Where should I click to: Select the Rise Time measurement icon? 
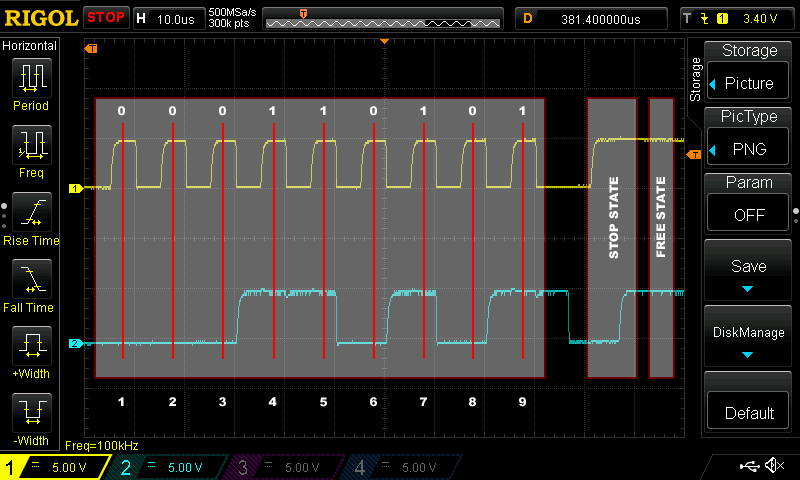(32, 212)
